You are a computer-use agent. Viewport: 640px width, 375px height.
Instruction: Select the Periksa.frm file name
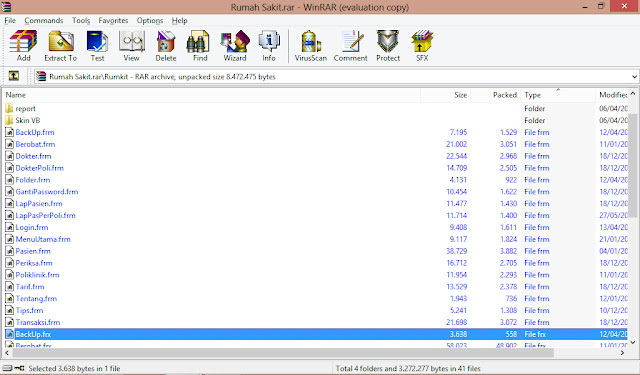tap(34, 263)
